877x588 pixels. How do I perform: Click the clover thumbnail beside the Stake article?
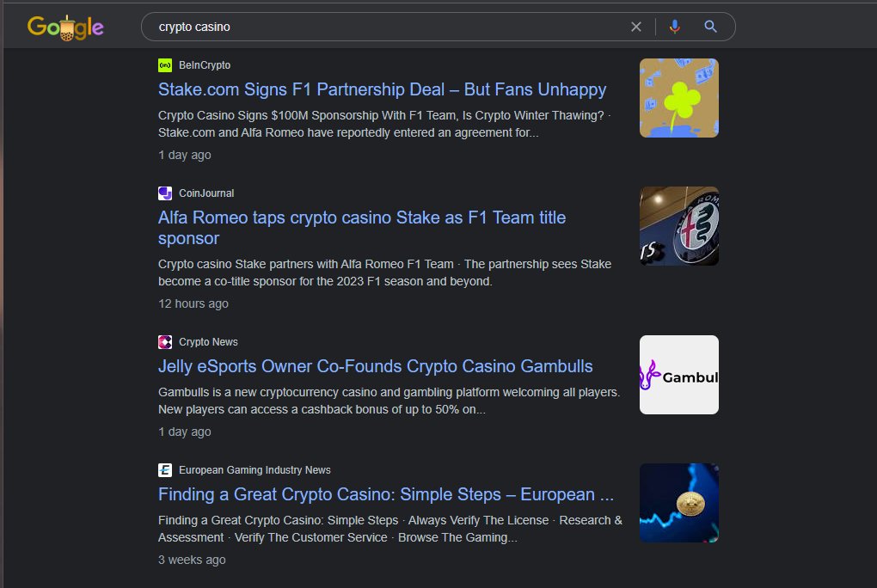678,97
